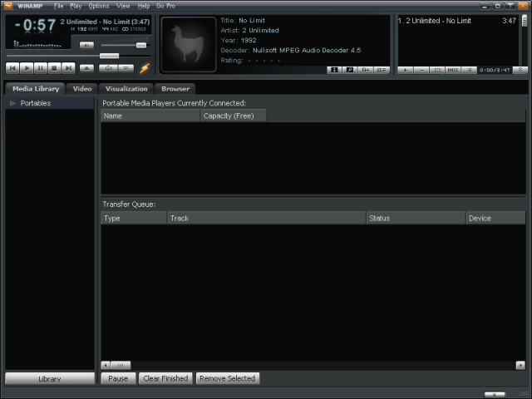Click the playlist time 0:00/3:47 display
The image size is (532, 399).
[x=495, y=70]
